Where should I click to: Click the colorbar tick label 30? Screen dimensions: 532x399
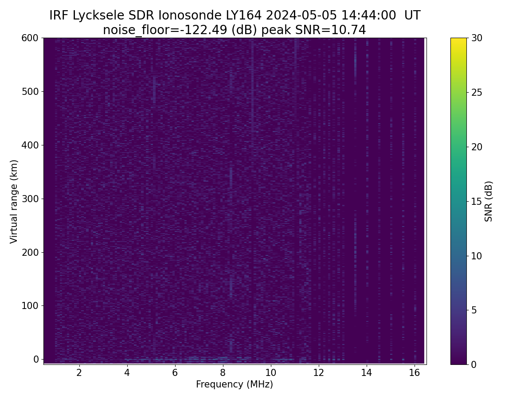tap(477, 38)
